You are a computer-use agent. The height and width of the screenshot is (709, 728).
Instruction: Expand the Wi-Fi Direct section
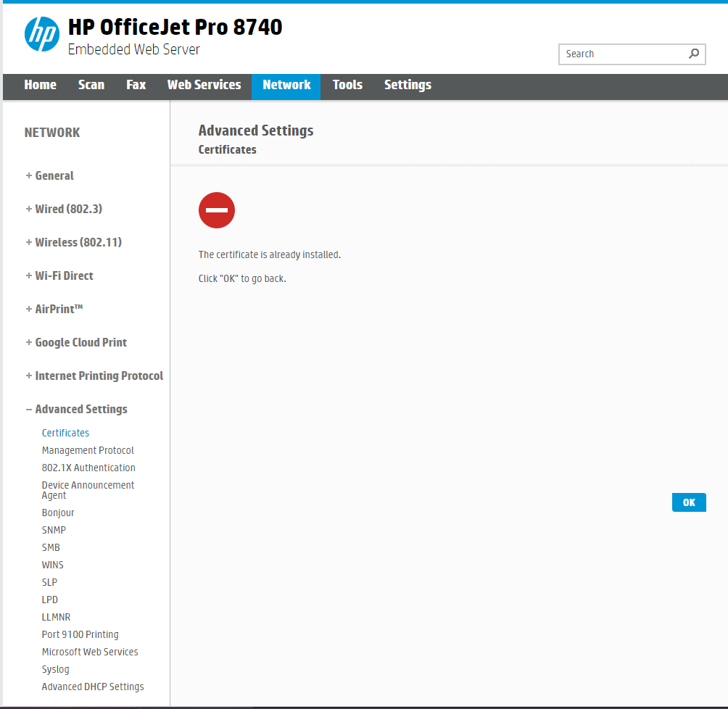point(59,275)
